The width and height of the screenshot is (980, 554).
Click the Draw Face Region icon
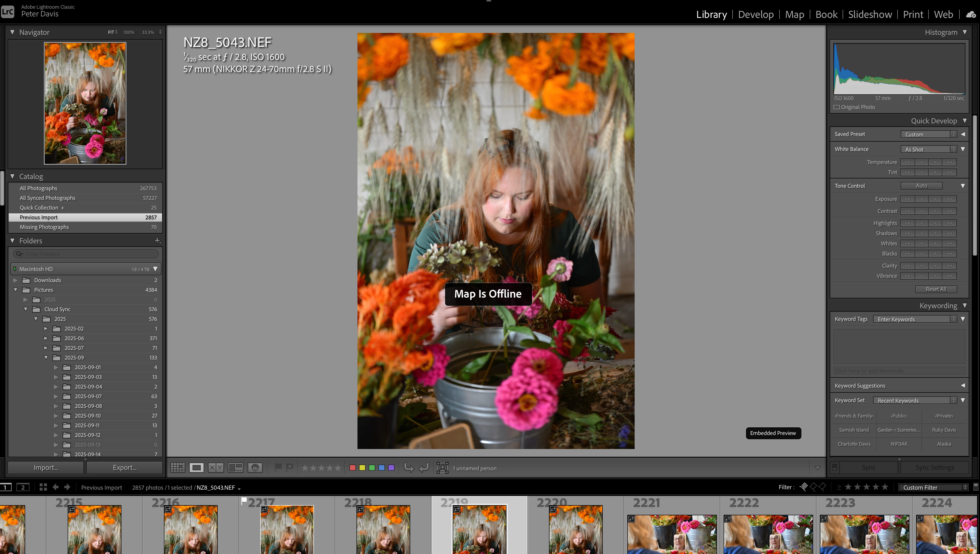click(442, 468)
